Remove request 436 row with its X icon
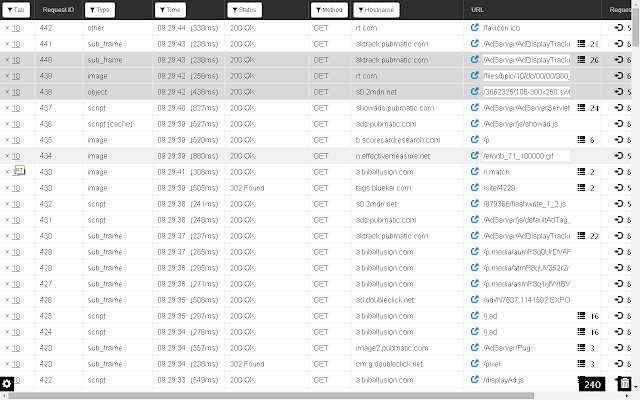 pyautogui.click(x=7, y=124)
